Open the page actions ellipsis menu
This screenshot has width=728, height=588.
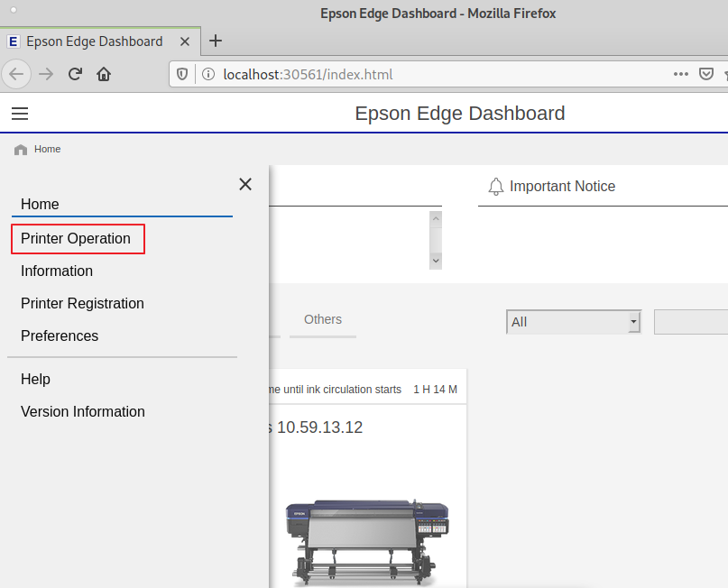click(680, 74)
